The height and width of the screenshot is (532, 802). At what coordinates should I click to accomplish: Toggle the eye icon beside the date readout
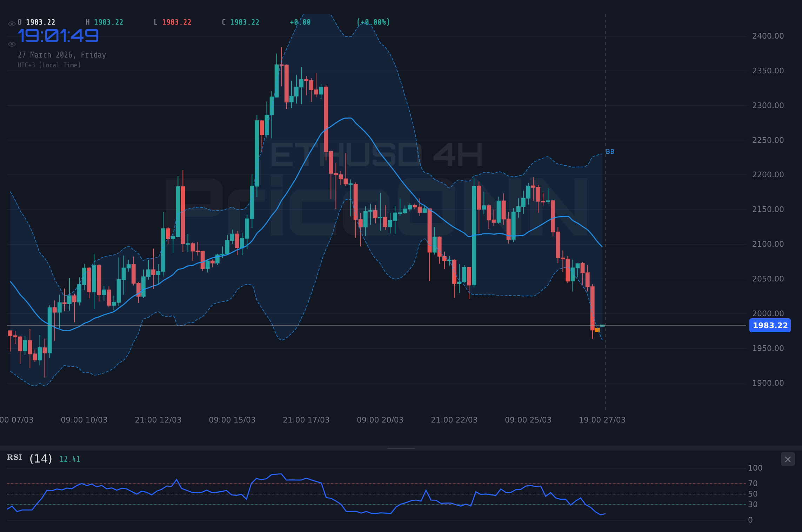point(12,44)
